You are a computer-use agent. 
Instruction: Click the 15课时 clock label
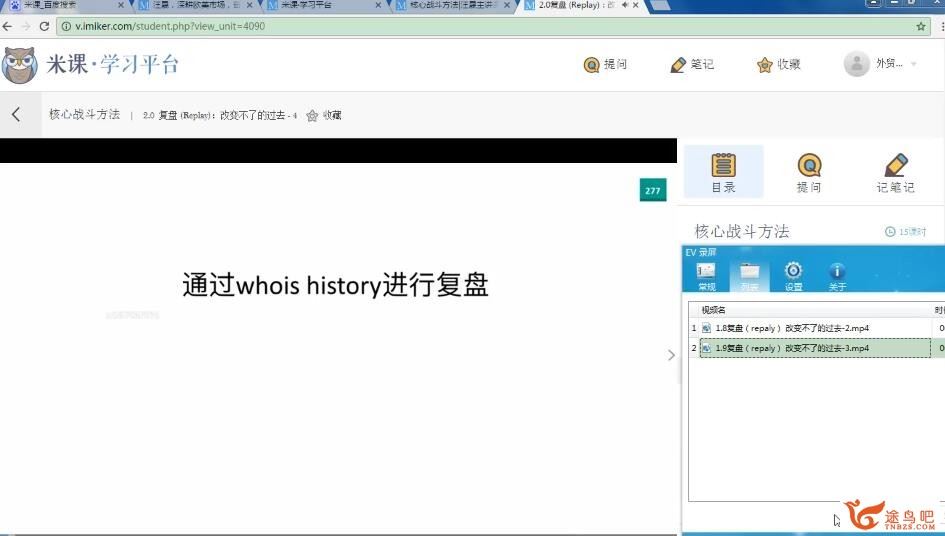[x=905, y=232]
